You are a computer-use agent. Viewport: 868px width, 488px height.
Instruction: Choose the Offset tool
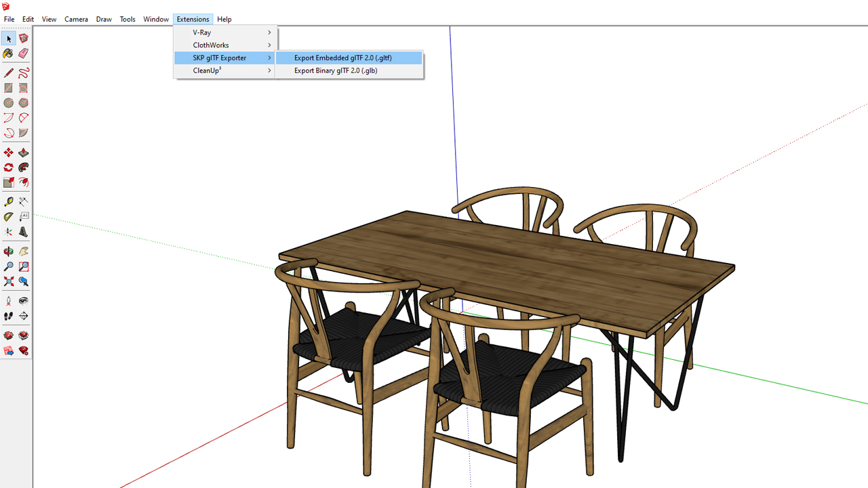[24, 182]
